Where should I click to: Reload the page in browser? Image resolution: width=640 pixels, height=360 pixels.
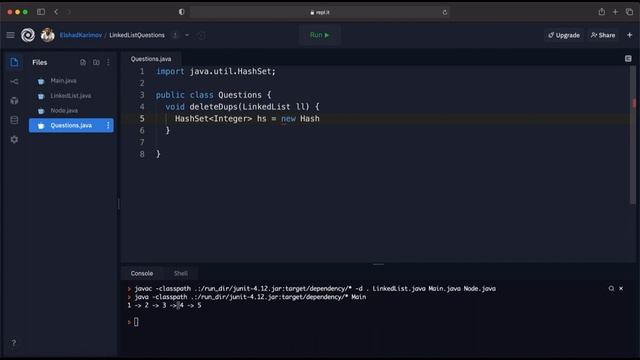pyautogui.click(x=444, y=12)
